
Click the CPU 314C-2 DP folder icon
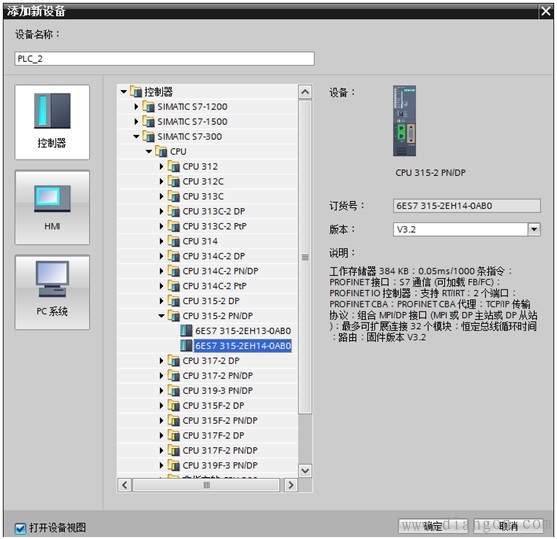[173, 256]
